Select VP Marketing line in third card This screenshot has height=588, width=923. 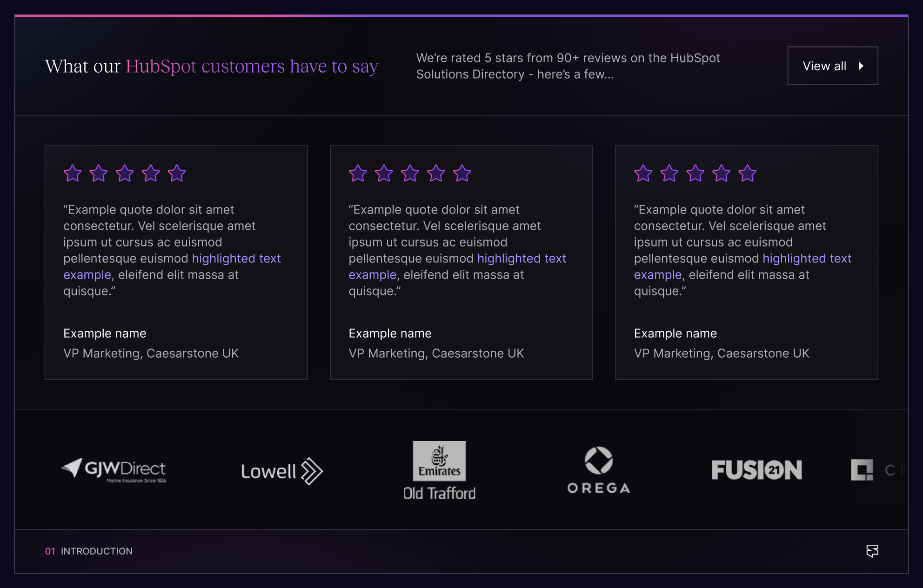[x=722, y=354]
